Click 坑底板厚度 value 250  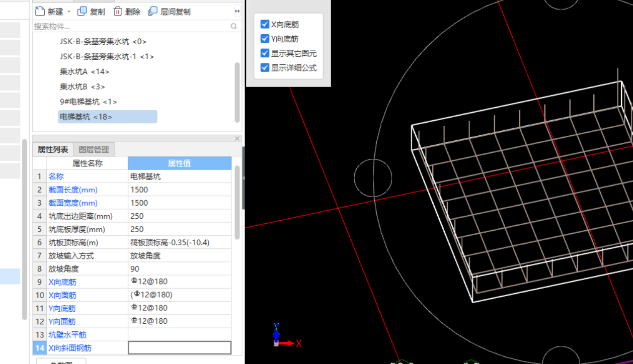coord(180,229)
